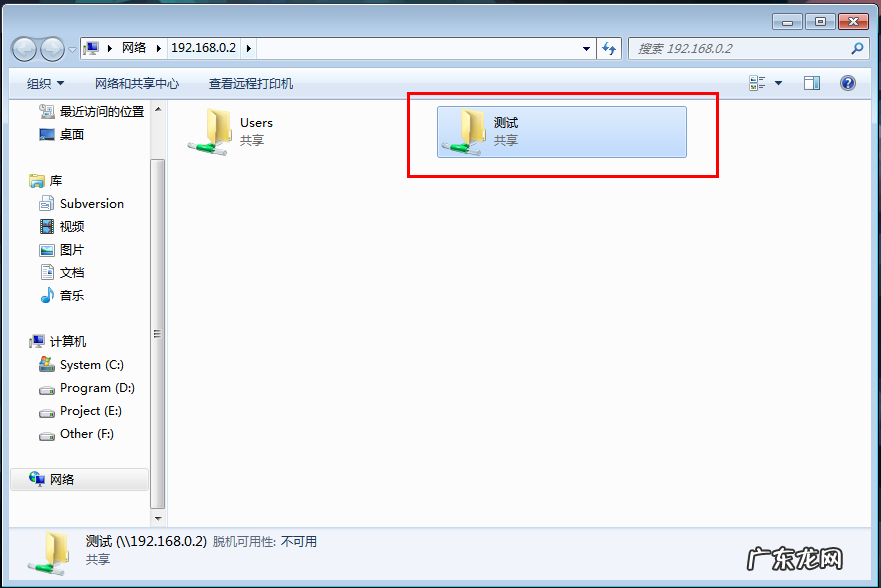Select the 测试 shared folder
The image size is (881, 588).
click(562, 132)
